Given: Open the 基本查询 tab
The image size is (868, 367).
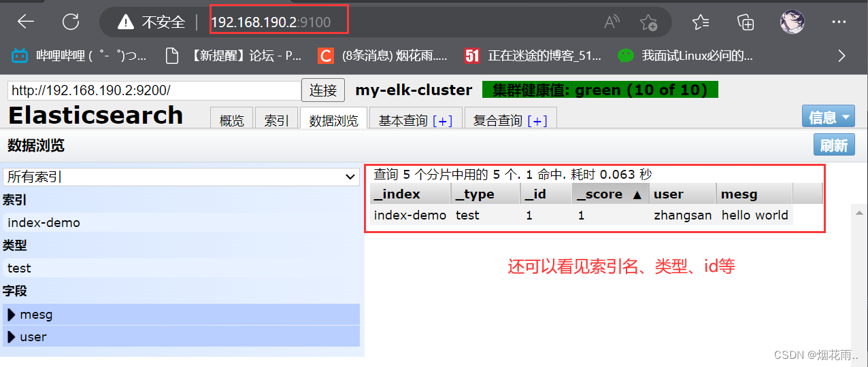Looking at the screenshot, I should click(403, 120).
